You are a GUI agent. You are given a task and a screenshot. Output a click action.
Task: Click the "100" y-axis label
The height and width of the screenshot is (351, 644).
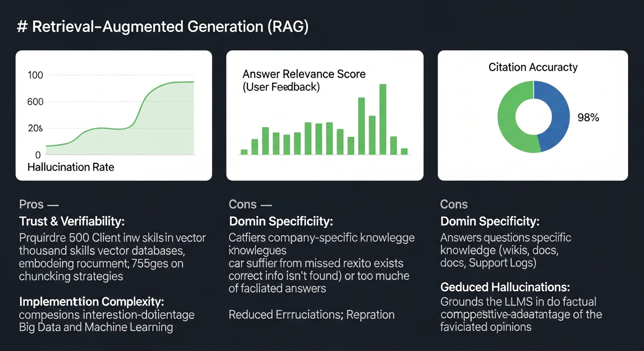[x=35, y=75]
